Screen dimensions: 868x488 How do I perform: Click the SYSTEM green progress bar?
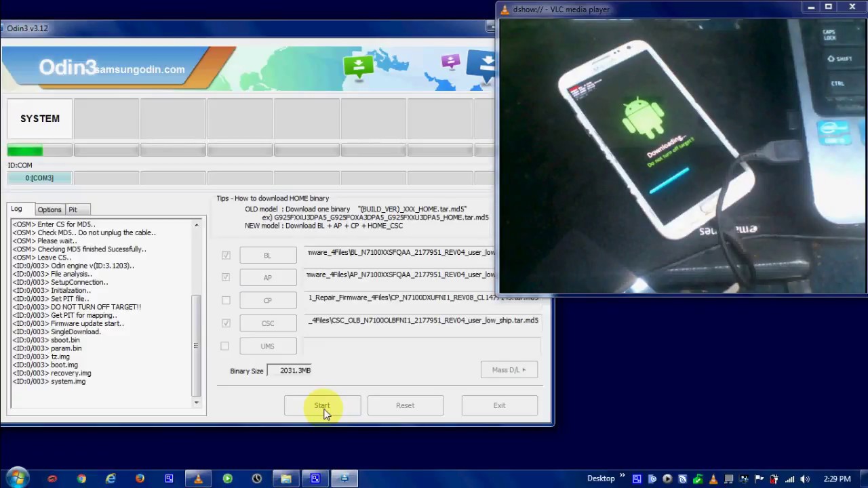point(39,150)
